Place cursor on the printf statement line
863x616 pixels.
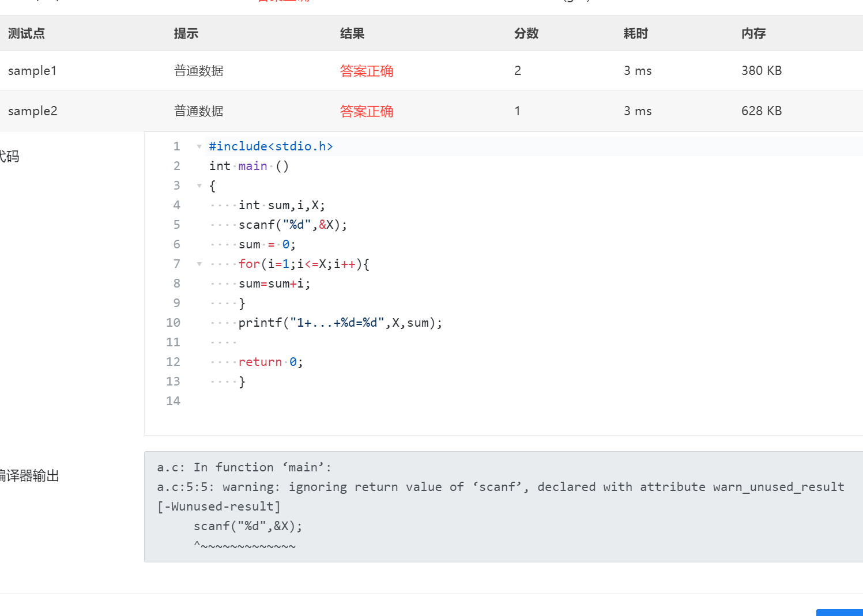(340, 323)
